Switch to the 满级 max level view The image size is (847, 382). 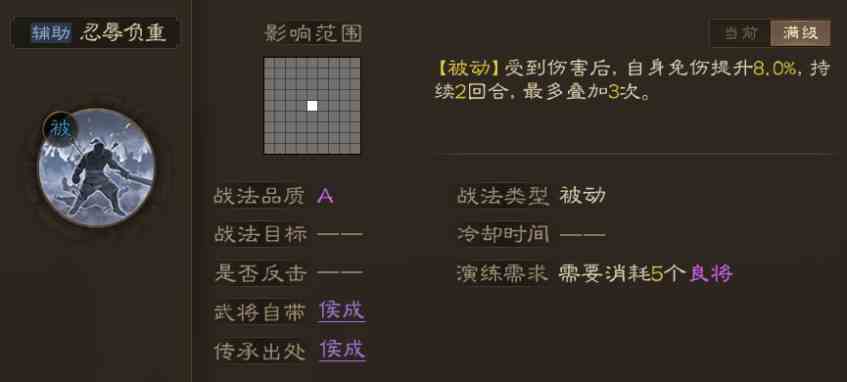(801, 33)
